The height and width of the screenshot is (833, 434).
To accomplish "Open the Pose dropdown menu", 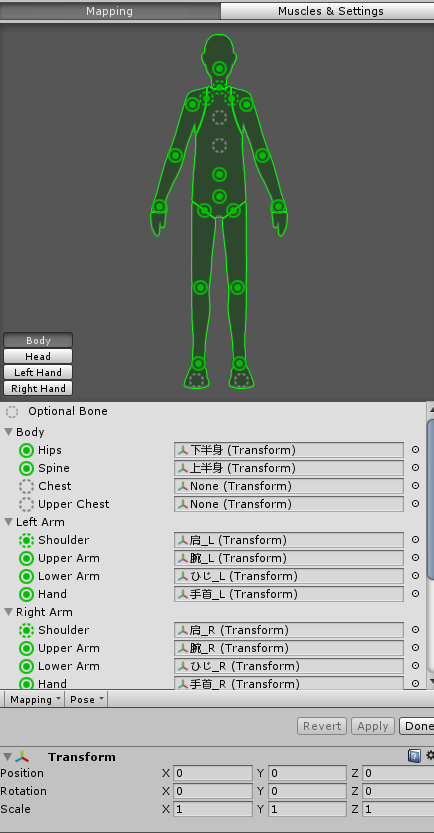I will (86, 700).
